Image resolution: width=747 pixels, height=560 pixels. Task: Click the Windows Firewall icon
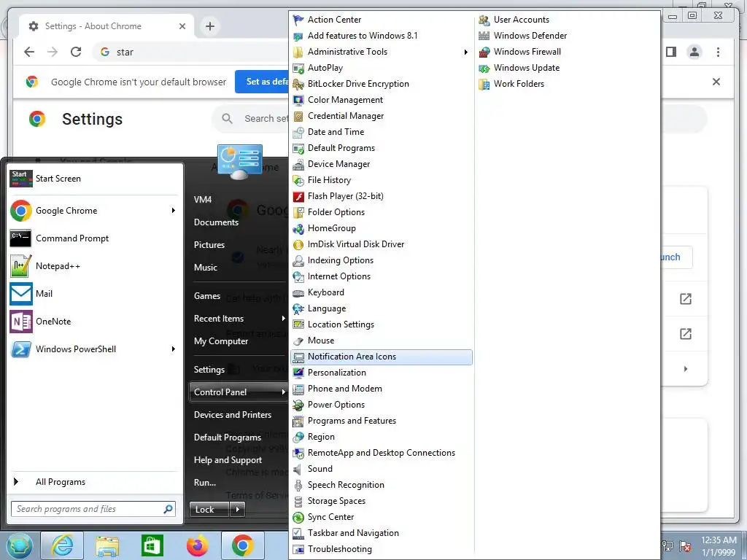484,52
